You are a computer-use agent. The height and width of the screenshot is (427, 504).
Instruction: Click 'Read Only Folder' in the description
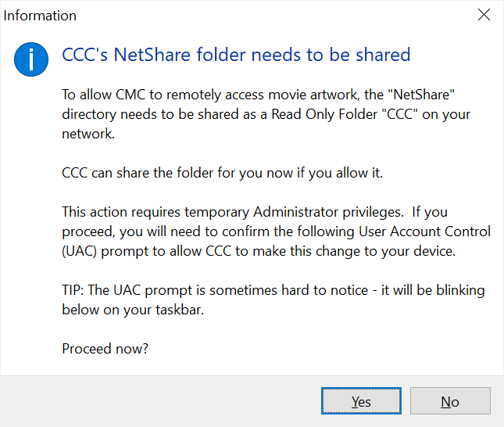pos(324,114)
